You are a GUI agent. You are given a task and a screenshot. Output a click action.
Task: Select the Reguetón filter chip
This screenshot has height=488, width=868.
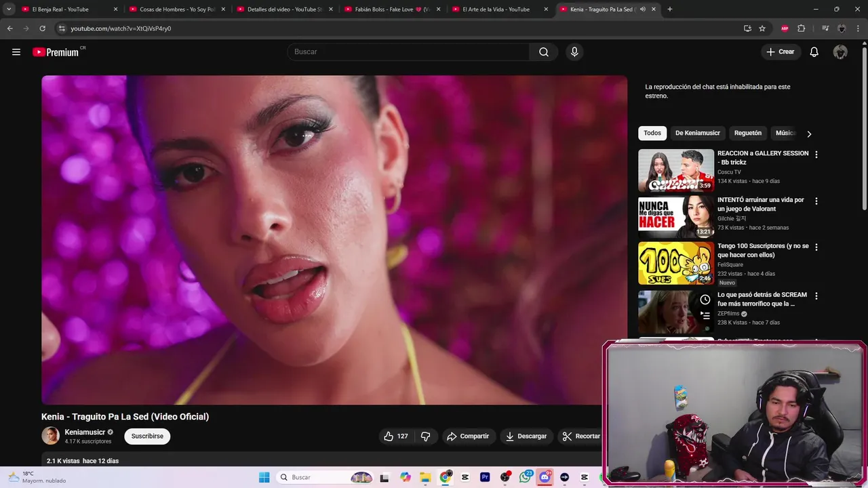pos(748,134)
